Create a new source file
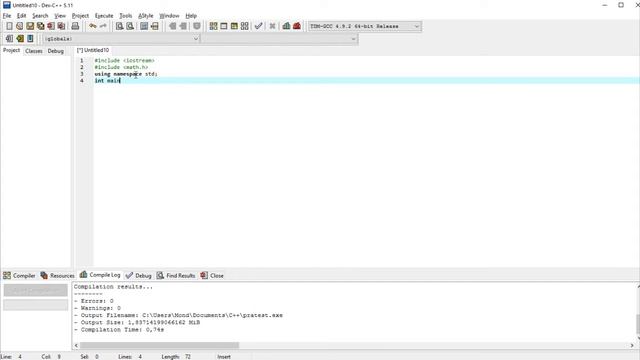The image size is (640, 360). 9,26
